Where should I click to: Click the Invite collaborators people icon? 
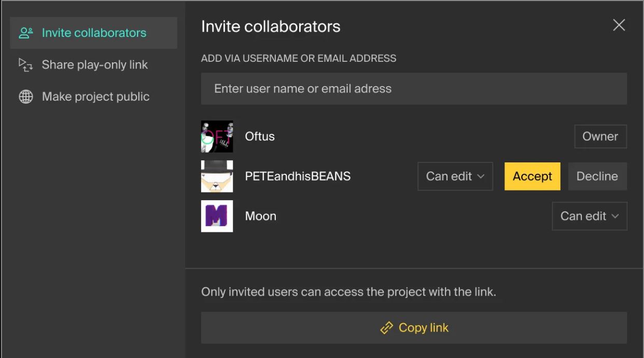(25, 33)
